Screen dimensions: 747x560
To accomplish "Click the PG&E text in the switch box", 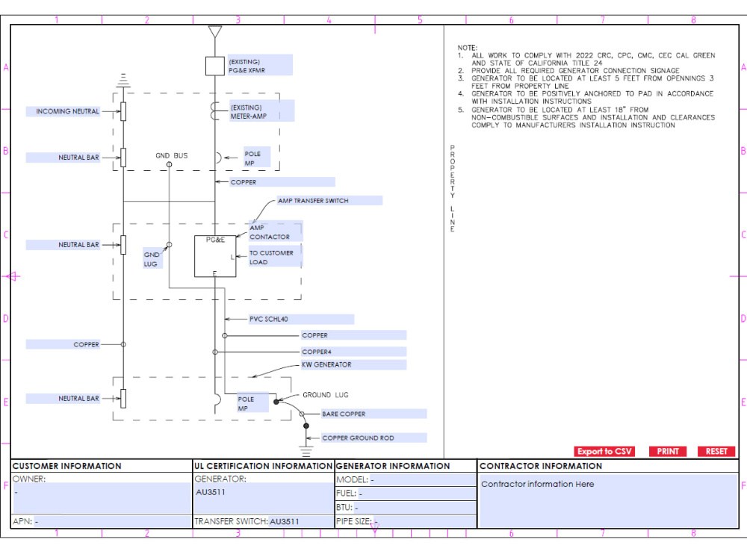I will pos(215,240).
